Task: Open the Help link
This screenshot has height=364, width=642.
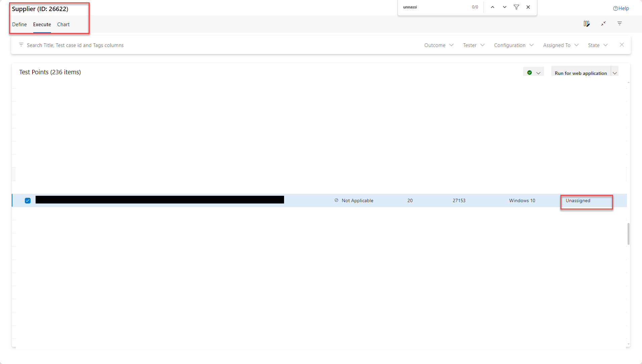Action: [621, 8]
